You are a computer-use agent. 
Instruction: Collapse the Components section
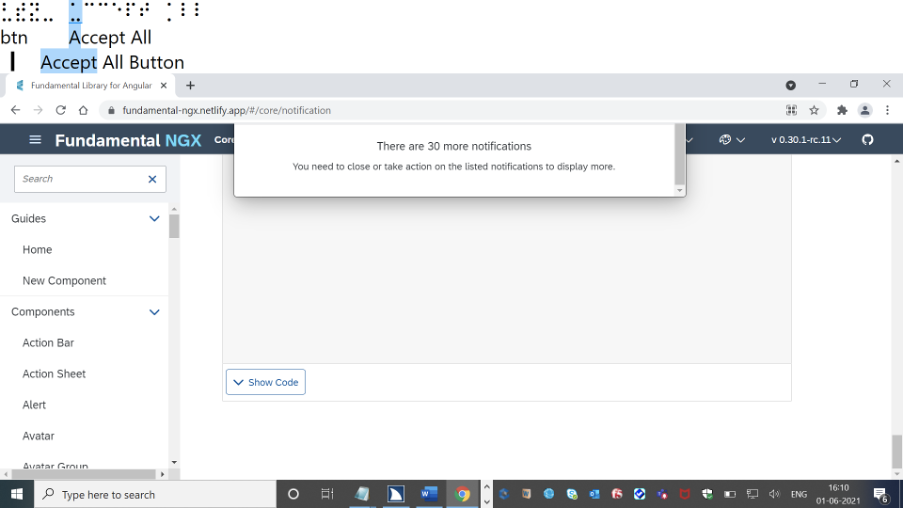click(154, 312)
